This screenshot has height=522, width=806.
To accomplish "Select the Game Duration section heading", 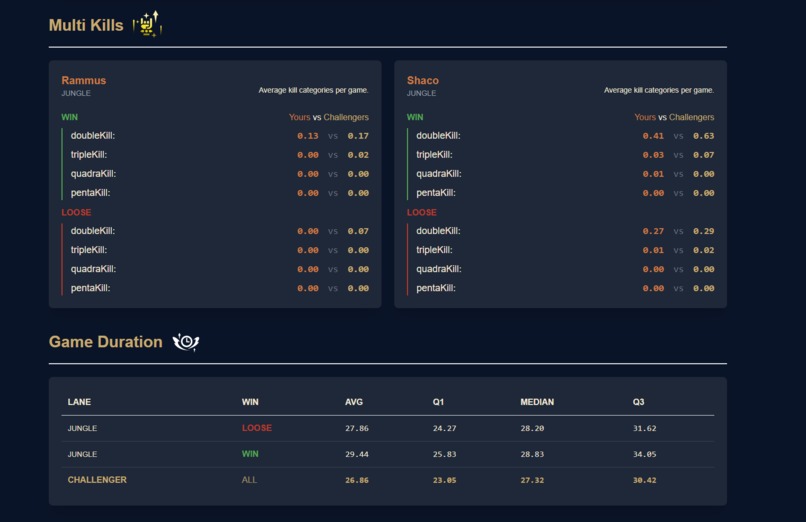I will 105,342.
